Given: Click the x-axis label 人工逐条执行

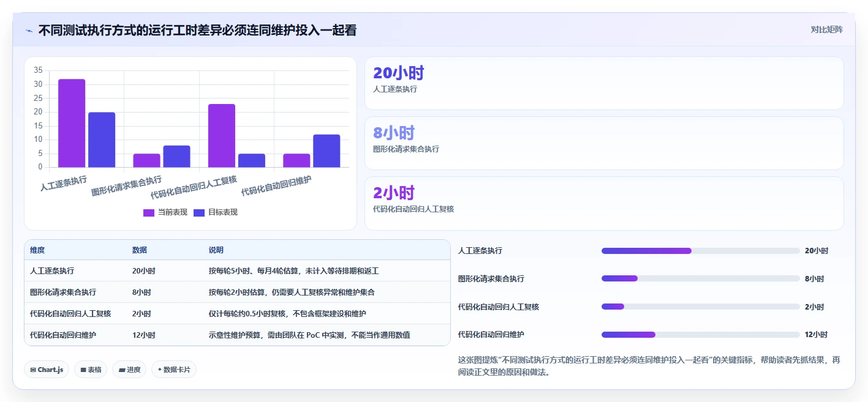Looking at the screenshot, I should 64,182.
